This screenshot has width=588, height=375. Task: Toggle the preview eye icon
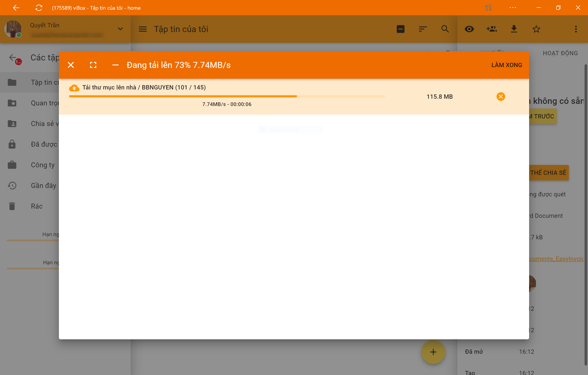(469, 29)
